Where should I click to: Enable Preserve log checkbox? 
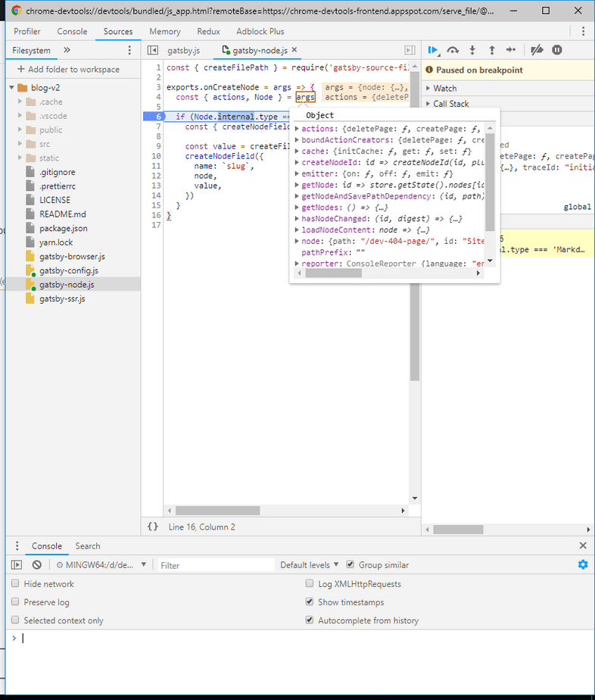tap(16, 602)
